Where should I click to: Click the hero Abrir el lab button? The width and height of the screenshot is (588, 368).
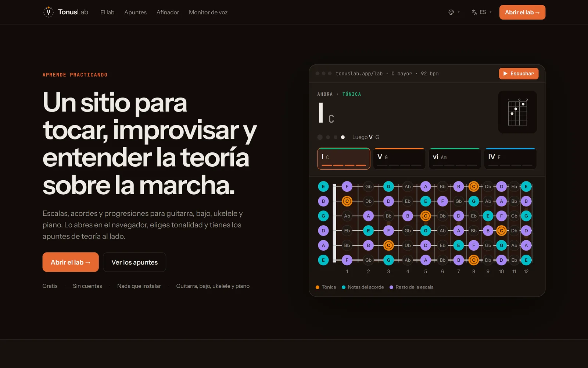71,262
